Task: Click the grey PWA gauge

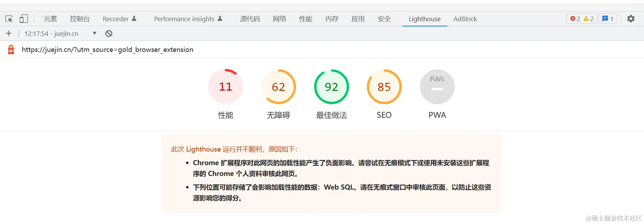Action: pos(437,87)
